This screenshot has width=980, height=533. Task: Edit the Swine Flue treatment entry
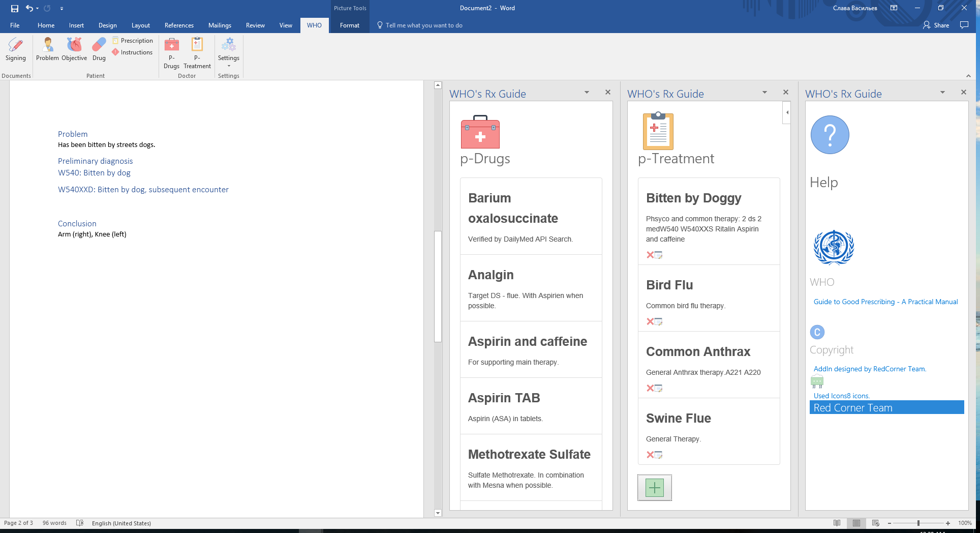[659, 455]
